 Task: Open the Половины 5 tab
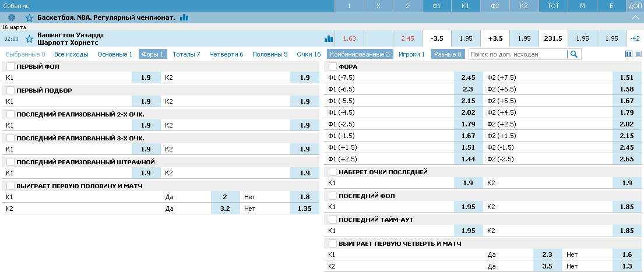click(270, 54)
